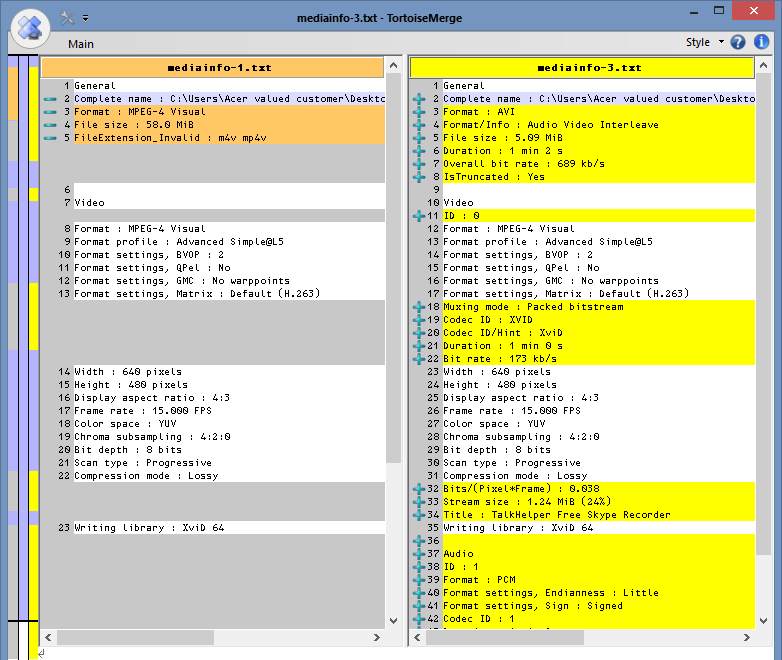Open the Main ribbon tab
Viewport: 782px width, 660px height.
click(81, 44)
